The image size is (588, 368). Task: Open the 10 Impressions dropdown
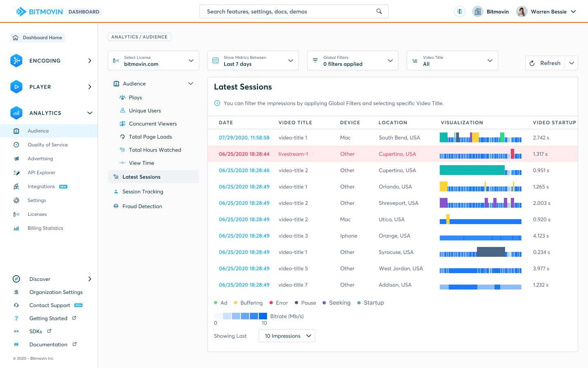(x=287, y=336)
